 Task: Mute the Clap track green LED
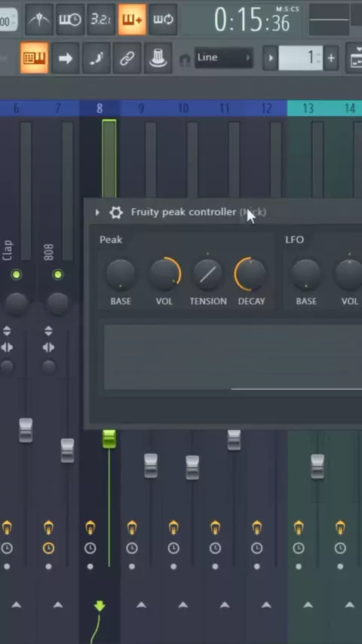click(16, 274)
